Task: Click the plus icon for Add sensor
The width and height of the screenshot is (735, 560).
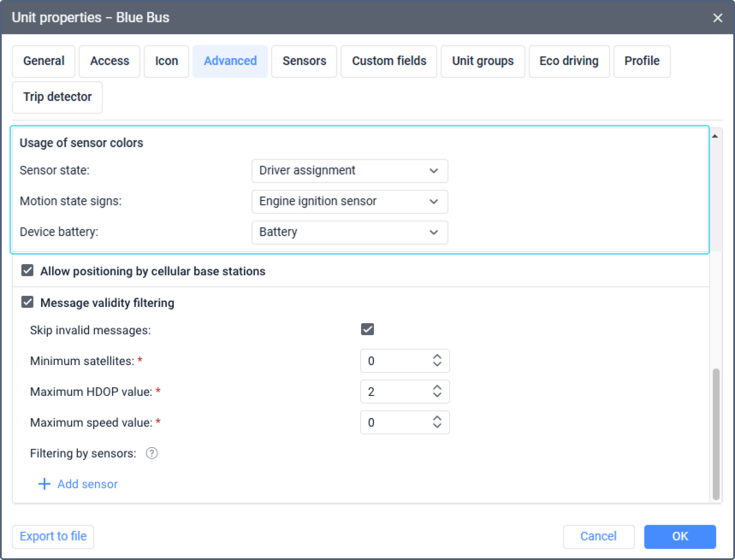Action: coord(44,484)
